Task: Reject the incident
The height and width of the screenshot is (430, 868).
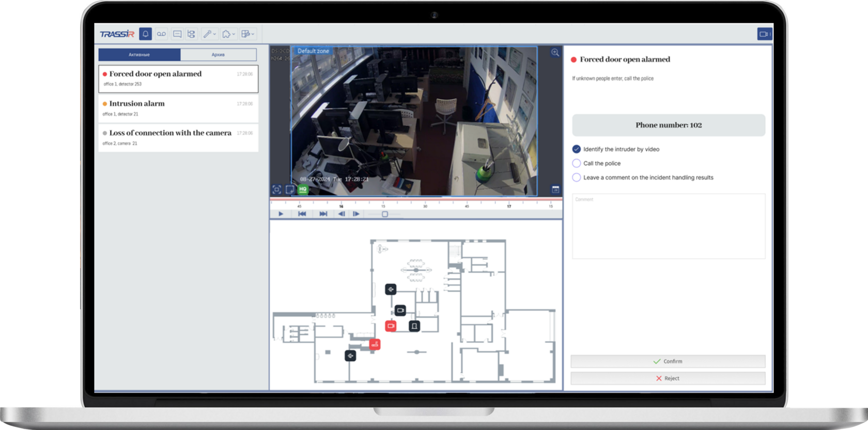Action: pyautogui.click(x=668, y=378)
